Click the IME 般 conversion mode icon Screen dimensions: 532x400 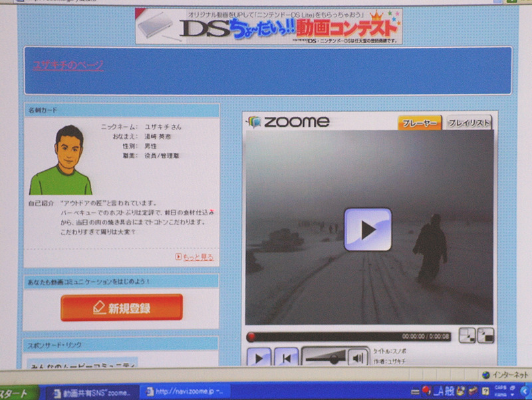[x=450, y=391]
